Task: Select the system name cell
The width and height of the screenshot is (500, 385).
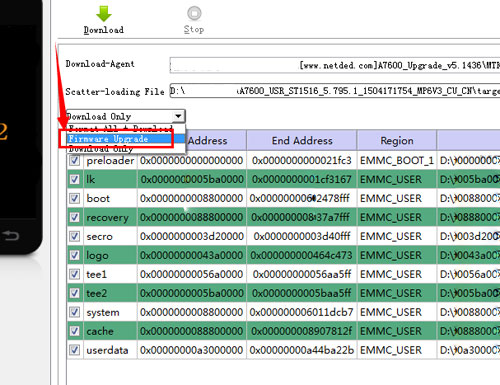Action: click(x=110, y=312)
